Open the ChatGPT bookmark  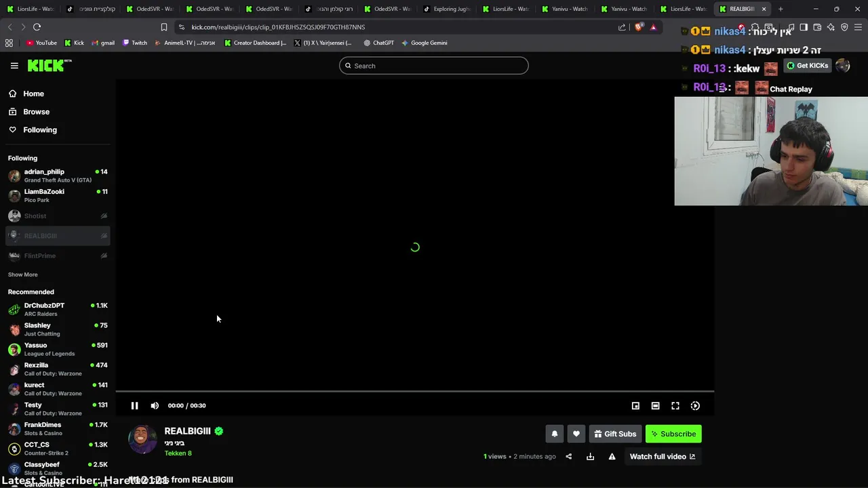click(378, 43)
